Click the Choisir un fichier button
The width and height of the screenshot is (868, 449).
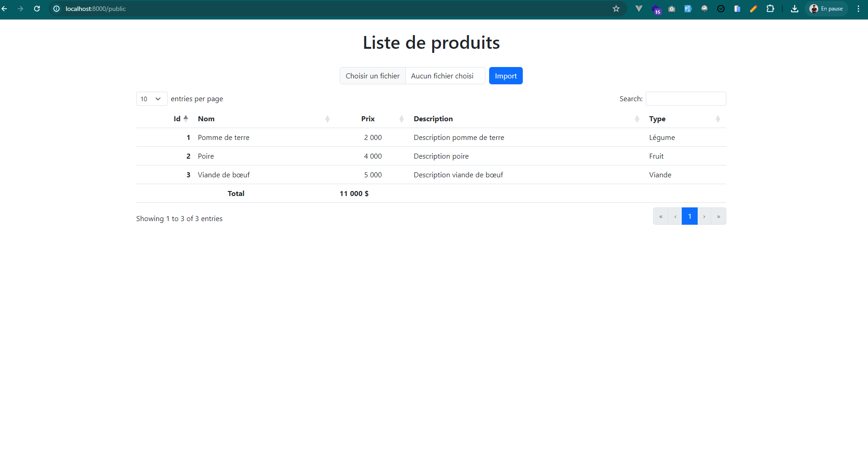click(x=373, y=76)
